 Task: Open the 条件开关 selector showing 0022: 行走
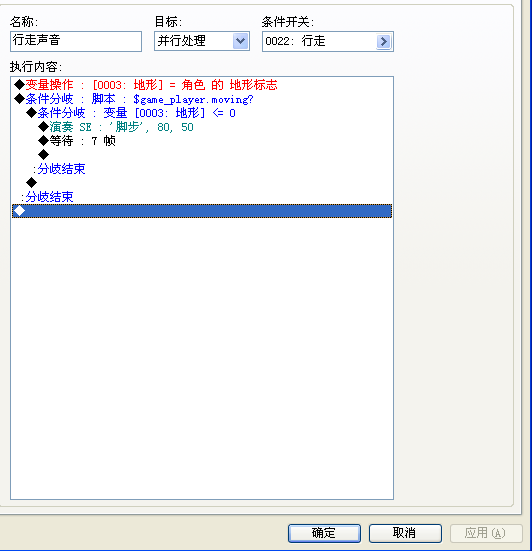pos(327,41)
